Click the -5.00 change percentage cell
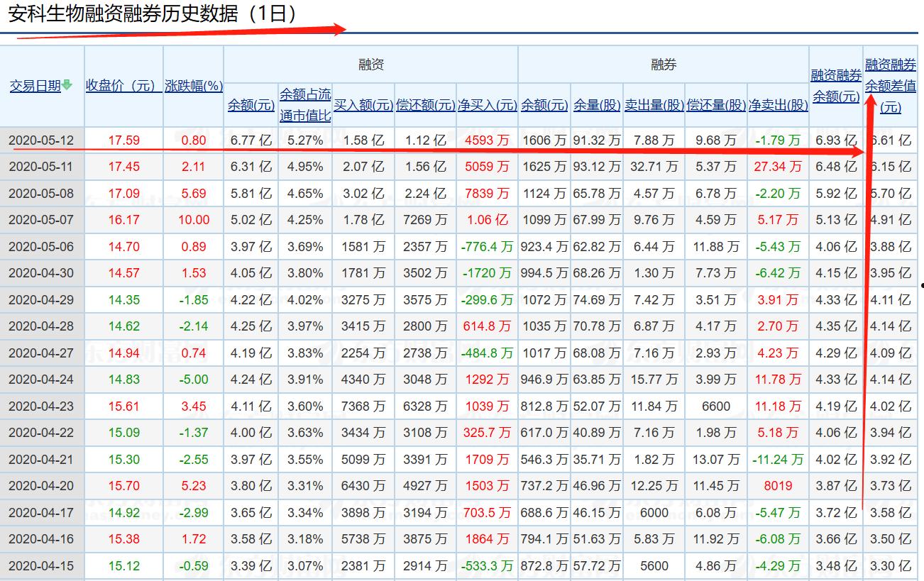924x581 pixels. click(x=194, y=380)
